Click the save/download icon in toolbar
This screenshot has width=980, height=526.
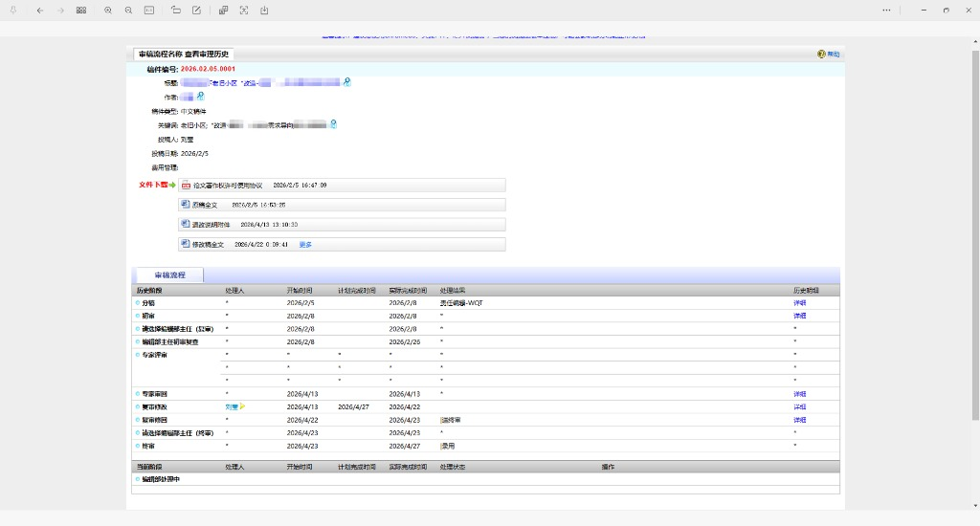coord(264,10)
